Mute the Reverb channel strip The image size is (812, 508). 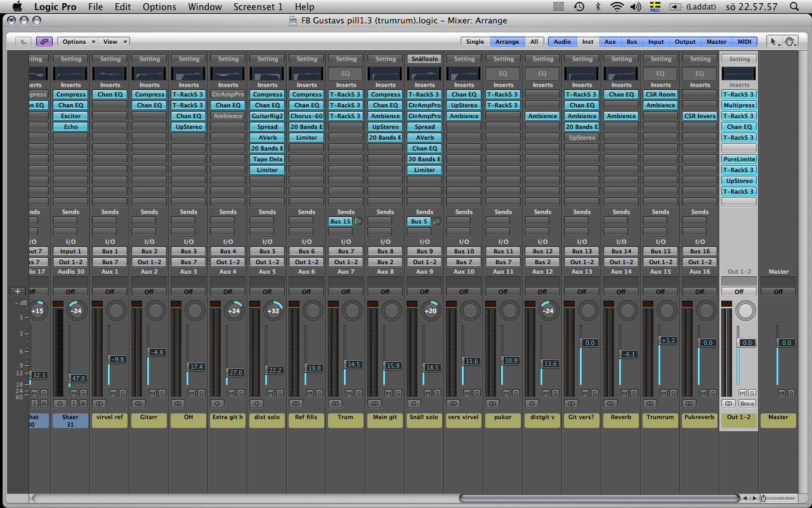(x=625, y=393)
